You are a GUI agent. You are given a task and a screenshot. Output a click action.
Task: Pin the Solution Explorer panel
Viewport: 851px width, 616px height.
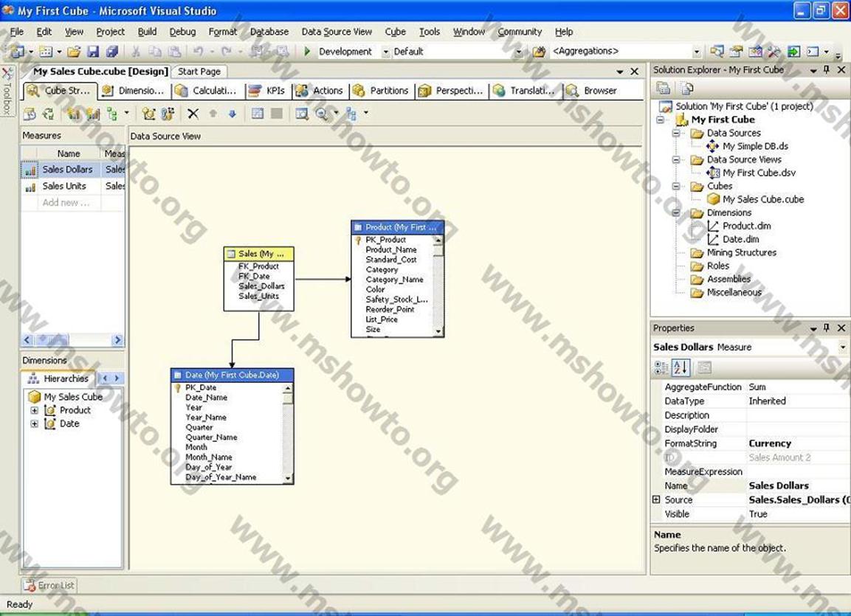(827, 70)
